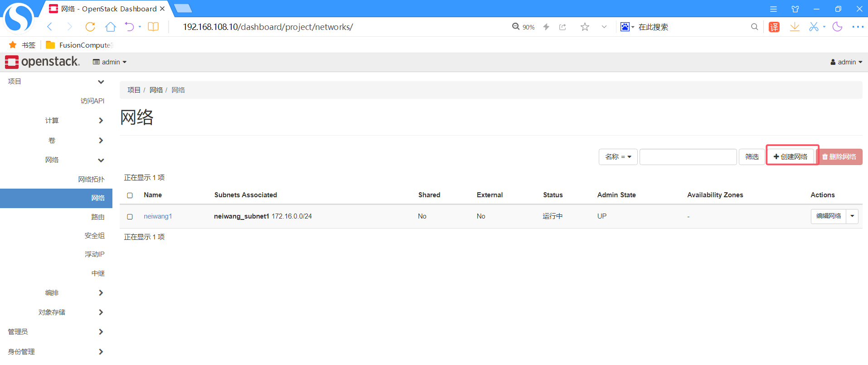Click the red translate icon
Viewport: 868px width, 365px height.
774,27
